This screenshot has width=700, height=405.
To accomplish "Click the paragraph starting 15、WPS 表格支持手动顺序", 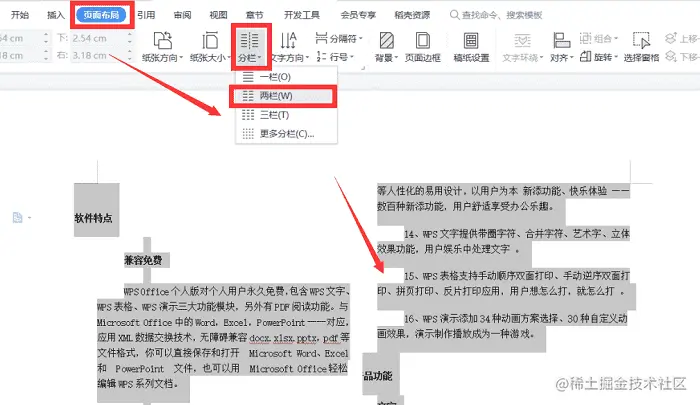I will coord(503,284).
